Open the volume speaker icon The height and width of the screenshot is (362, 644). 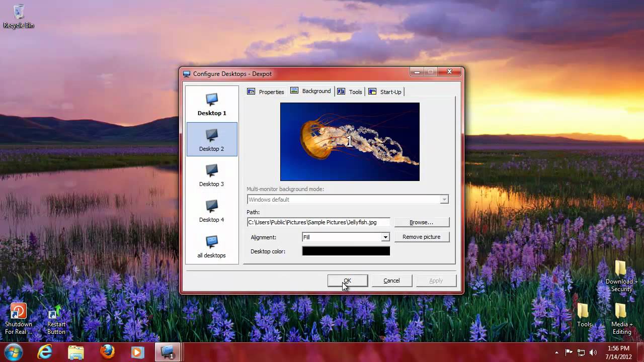[593, 352]
